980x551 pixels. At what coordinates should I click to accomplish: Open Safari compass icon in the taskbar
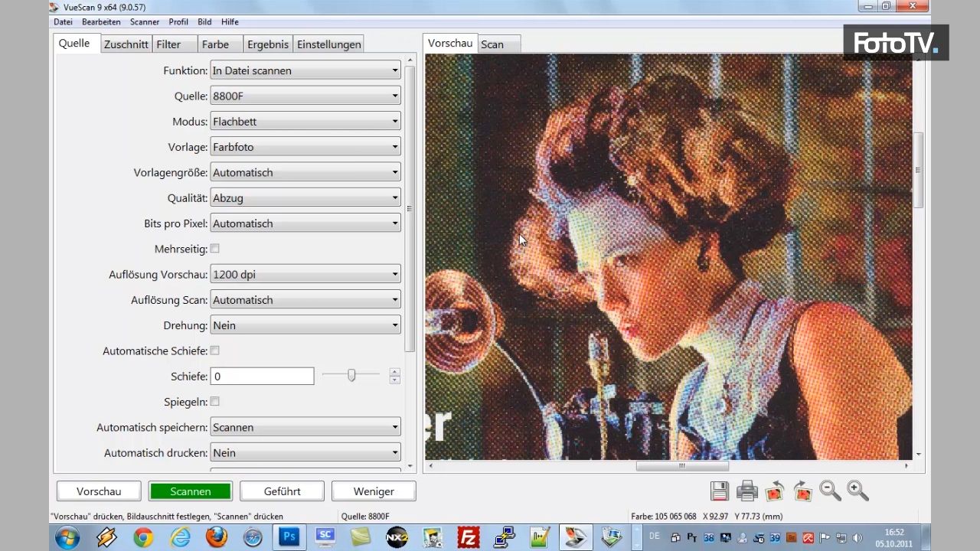253,537
